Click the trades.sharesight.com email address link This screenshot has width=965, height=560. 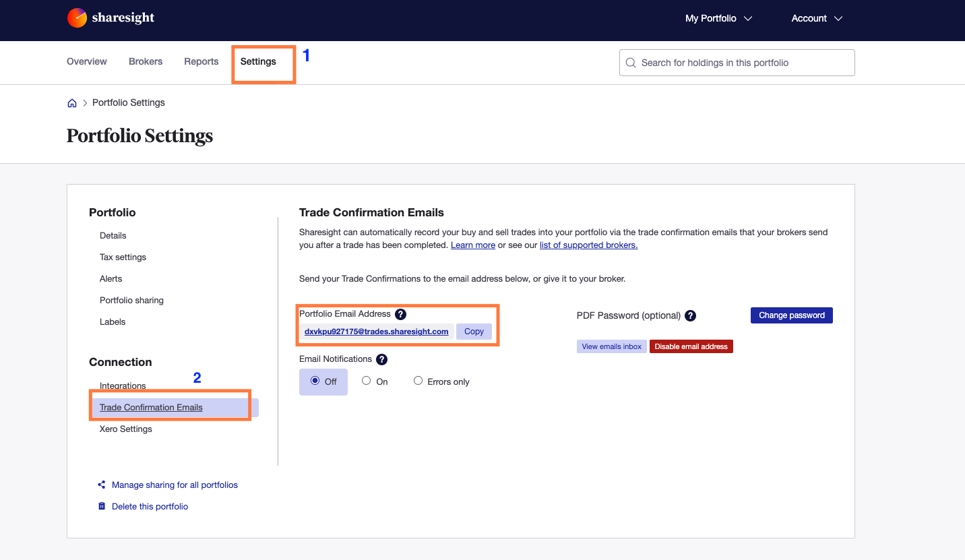pos(377,332)
